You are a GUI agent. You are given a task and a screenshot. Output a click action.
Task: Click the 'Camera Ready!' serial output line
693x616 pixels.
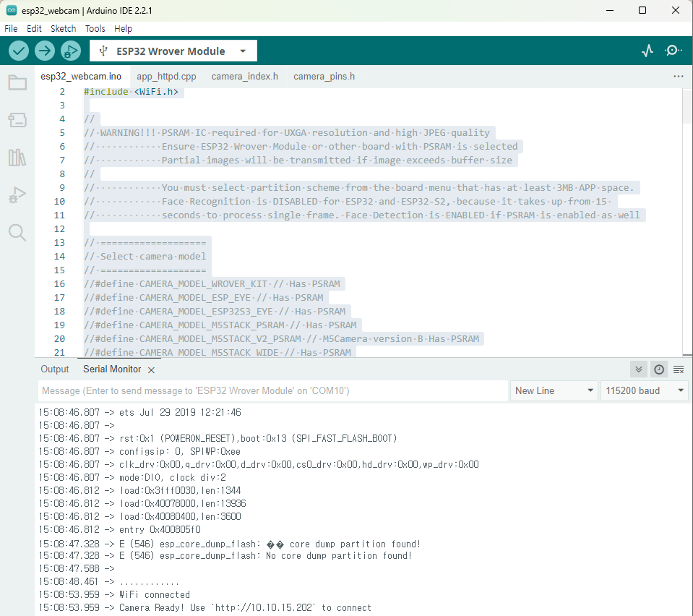(205, 607)
